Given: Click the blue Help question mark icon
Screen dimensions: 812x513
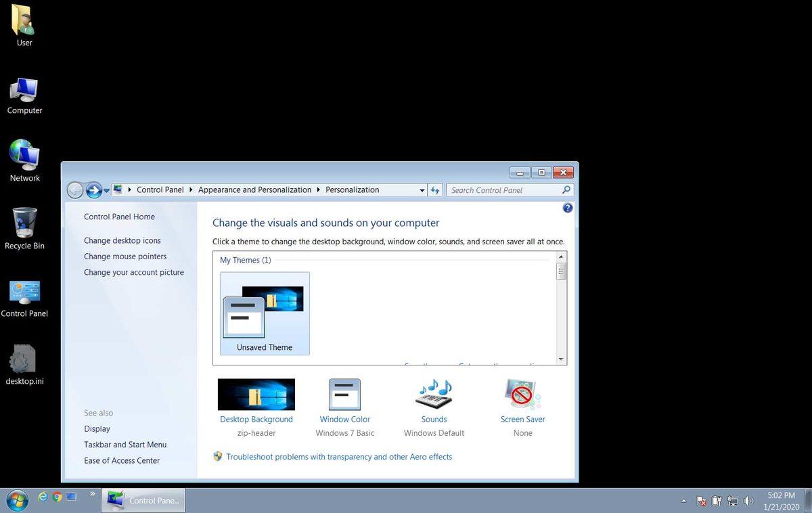Looking at the screenshot, I should click(567, 208).
